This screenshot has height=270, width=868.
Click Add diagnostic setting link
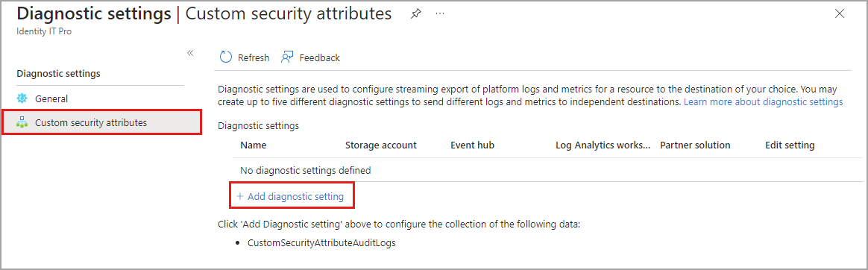click(x=295, y=196)
